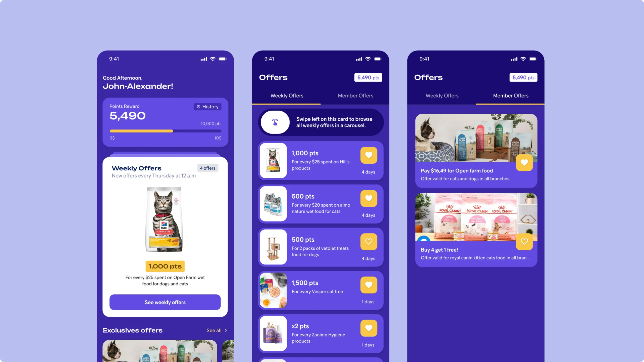The height and width of the screenshot is (362, 644).
Task: Tap the swipe gesture icon on the carousel card
Action: (274, 122)
